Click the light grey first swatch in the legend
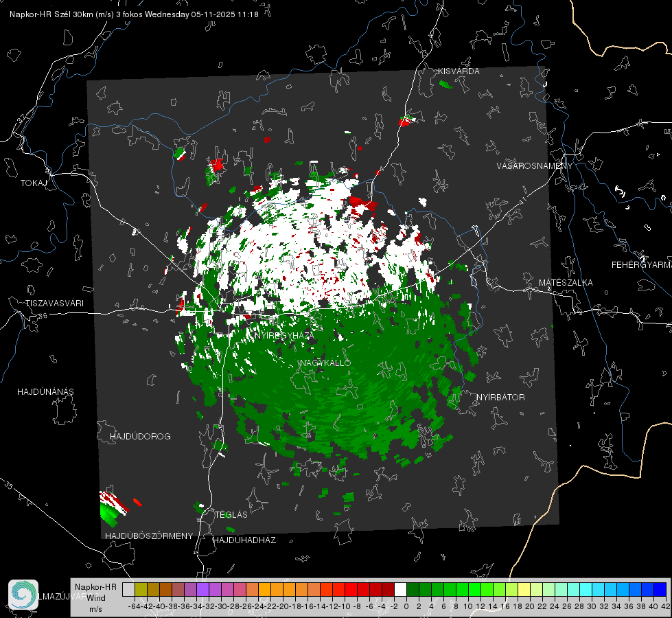Viewport: 672px width, 618px height. [x=128, y=590]
